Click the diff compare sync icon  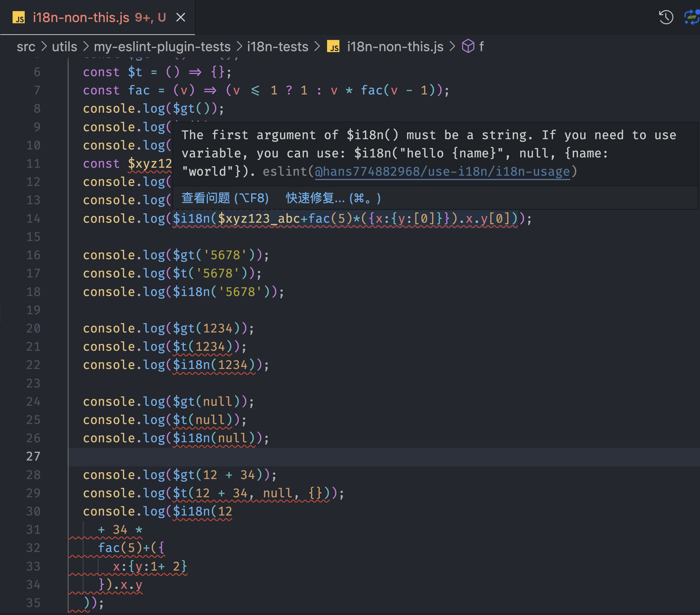[692, 17]
